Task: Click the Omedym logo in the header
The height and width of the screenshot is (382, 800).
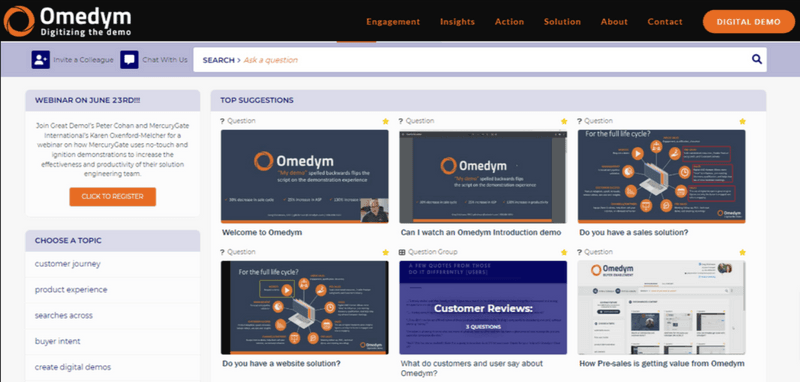Action: [x=67, y=21]
